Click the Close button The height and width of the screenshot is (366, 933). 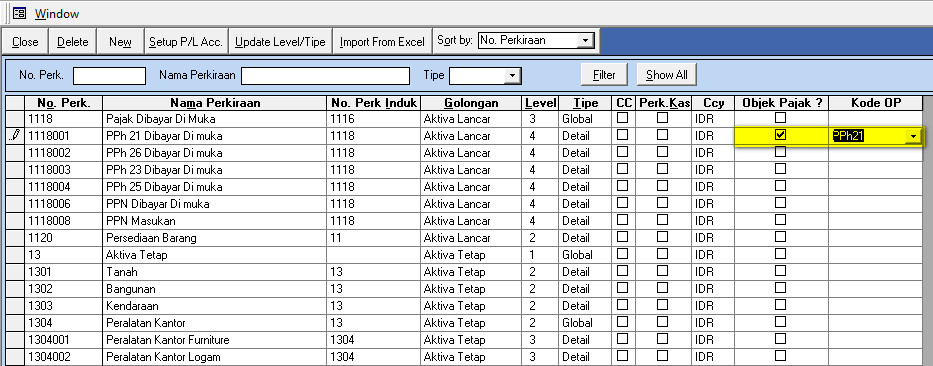[x=25, y=42]
